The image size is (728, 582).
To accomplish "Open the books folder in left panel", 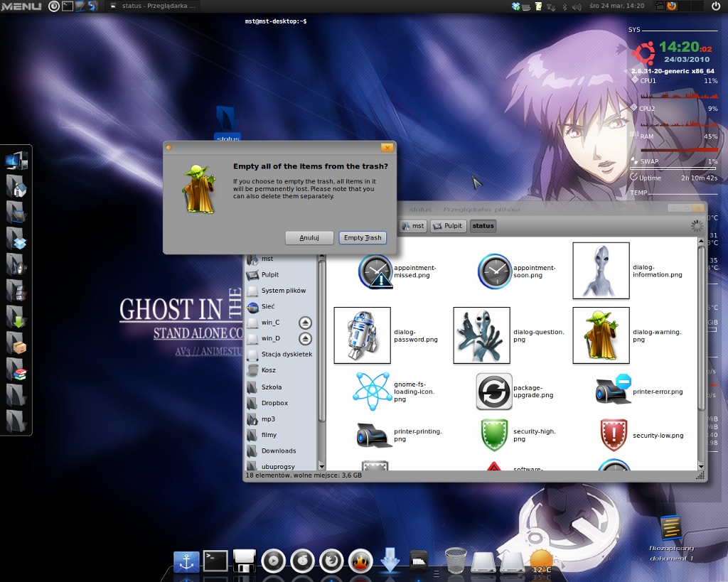I will pyautogui.click(x=17, y=369).
